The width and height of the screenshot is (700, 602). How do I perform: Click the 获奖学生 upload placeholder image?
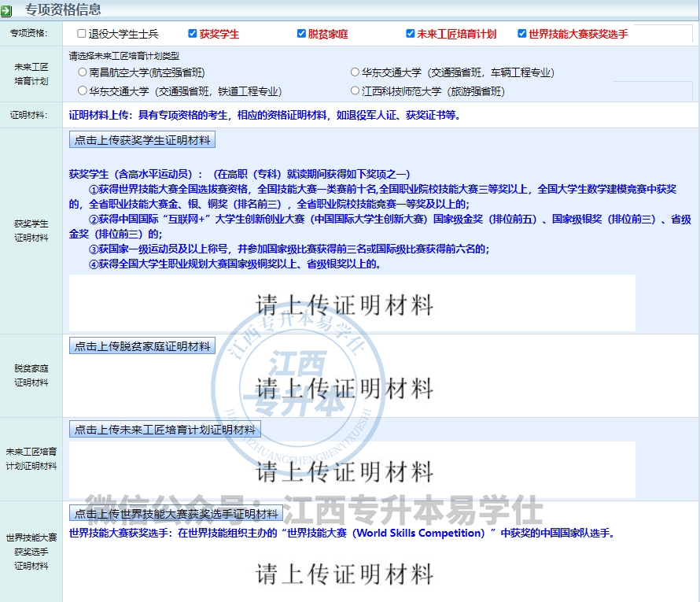coord(352,303)
